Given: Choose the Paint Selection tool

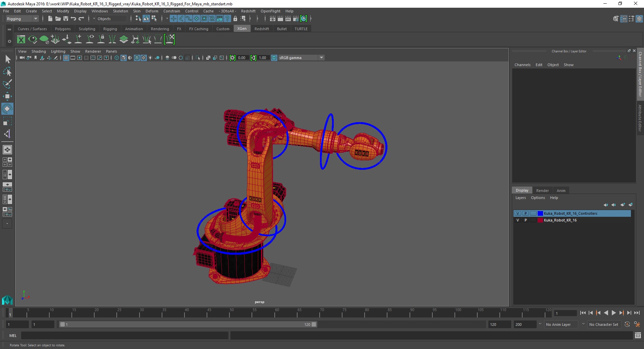Looking at the screenshot, I should [7, 84].
